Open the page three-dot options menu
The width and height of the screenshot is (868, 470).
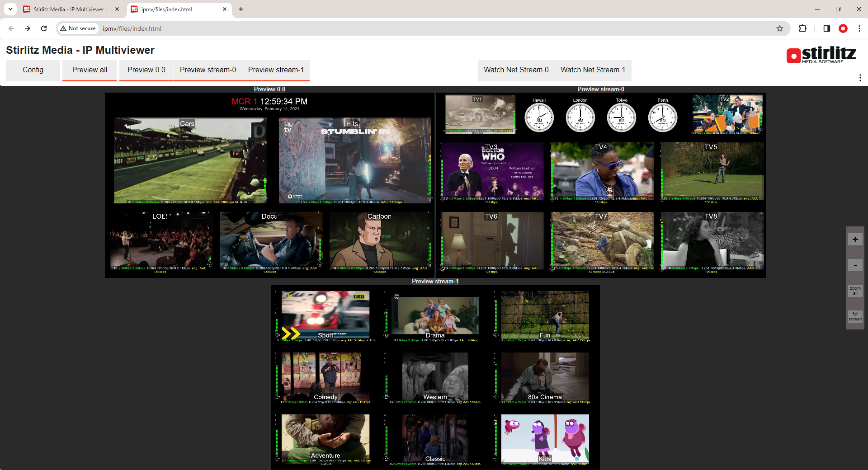[860, 78]
